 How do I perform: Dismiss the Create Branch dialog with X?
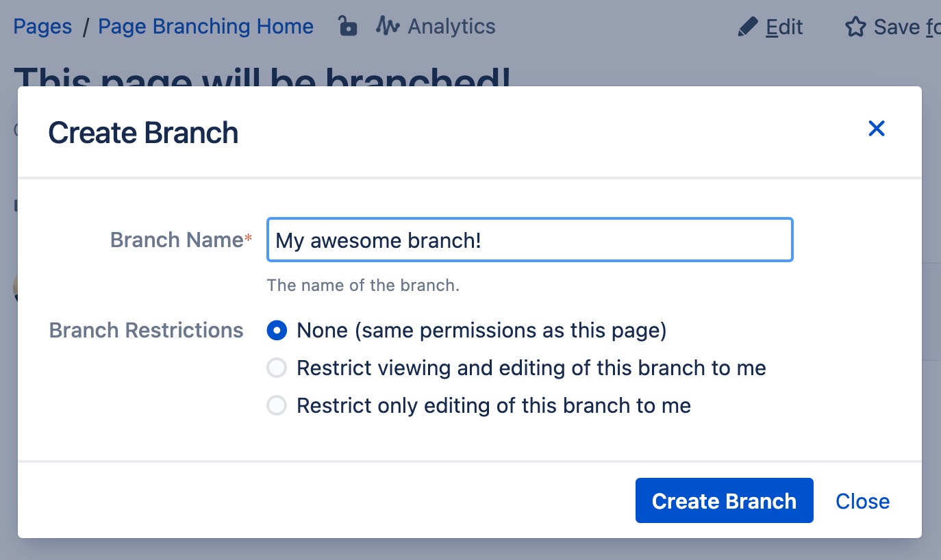click(x=877, y=129)
